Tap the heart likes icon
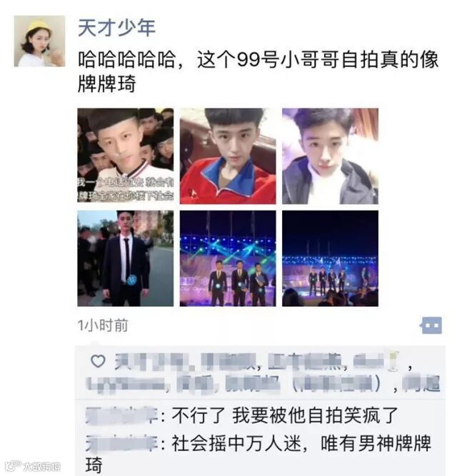 click(98, 361)
